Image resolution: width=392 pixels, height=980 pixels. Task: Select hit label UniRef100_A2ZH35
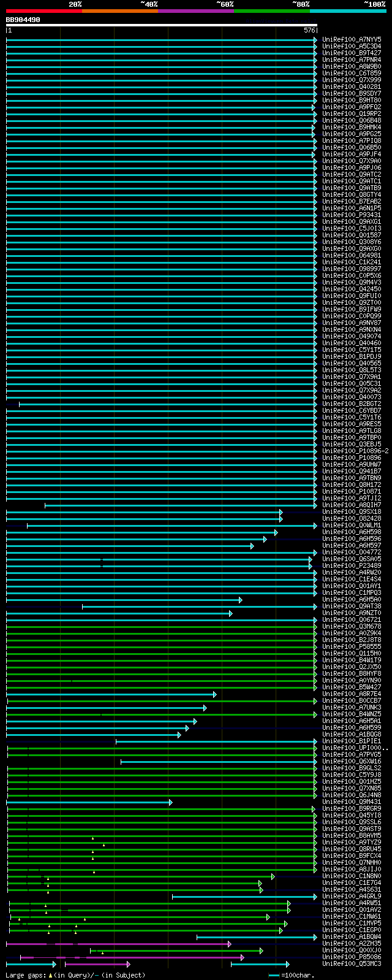pyautogui.click(x=352, y=943)
